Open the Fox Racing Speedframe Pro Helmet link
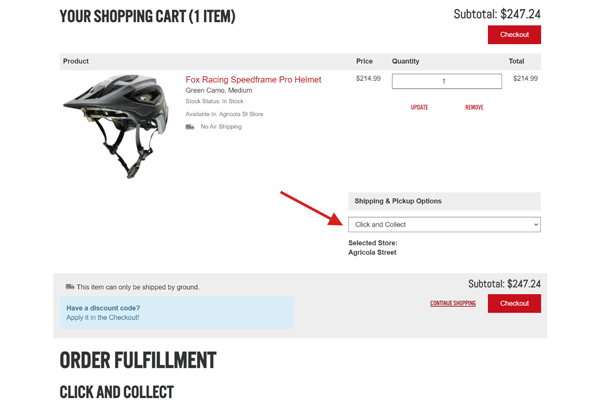The width and height of the screenshot is (600, 400). pos(253,80)
